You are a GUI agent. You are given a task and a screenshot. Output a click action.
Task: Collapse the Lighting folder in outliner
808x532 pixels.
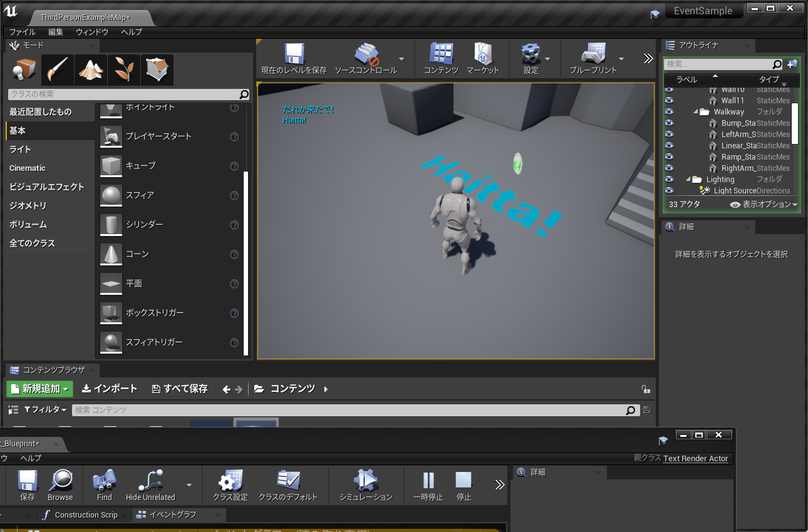[688, 180]
